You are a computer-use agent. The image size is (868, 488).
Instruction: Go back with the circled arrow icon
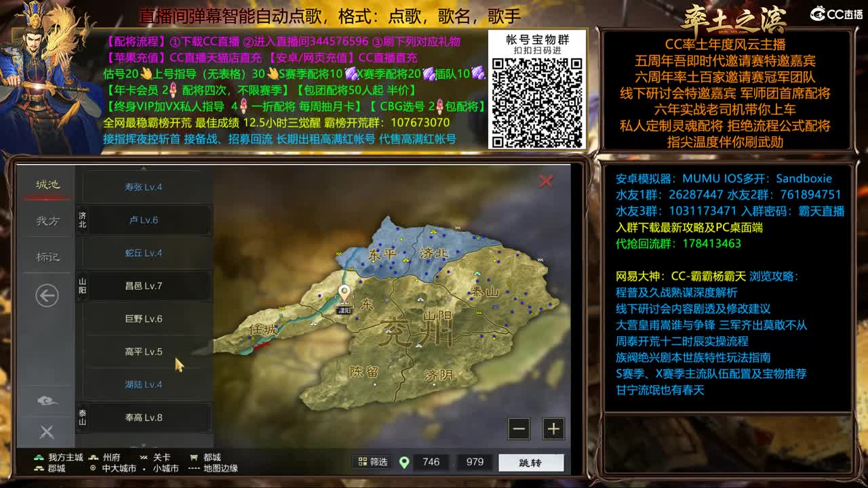click(x=47, y=296)
